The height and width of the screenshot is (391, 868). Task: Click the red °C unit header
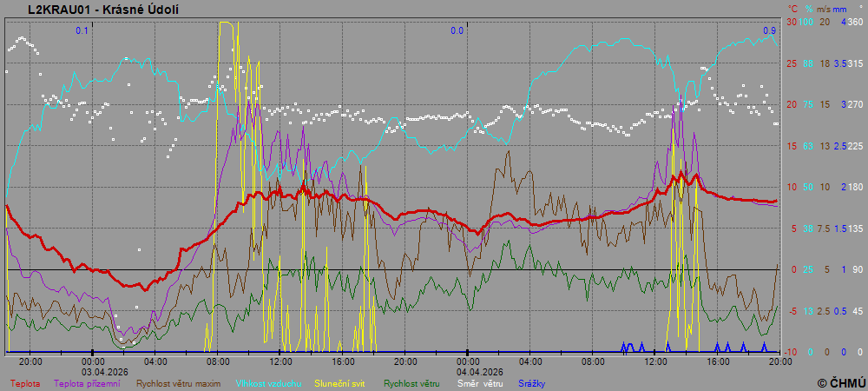point(792,9)
